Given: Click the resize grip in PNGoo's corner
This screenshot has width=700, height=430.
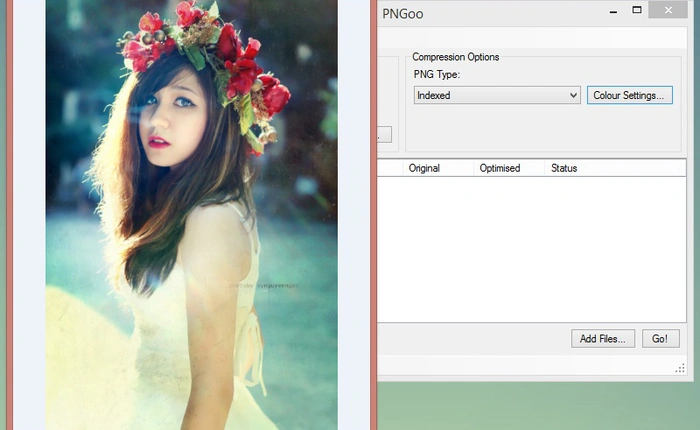Looking at the screenshot, I should pyautogui.click(x=681, y=369).
